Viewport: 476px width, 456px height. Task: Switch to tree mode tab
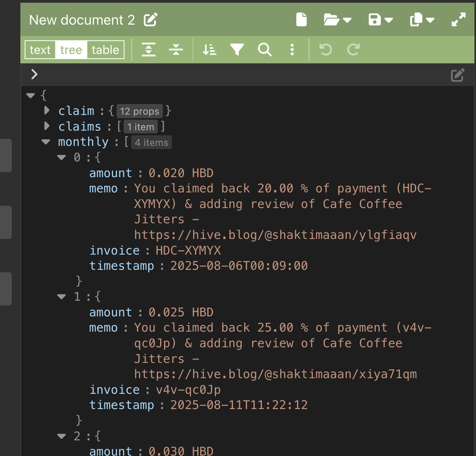(x=71, y=50)
